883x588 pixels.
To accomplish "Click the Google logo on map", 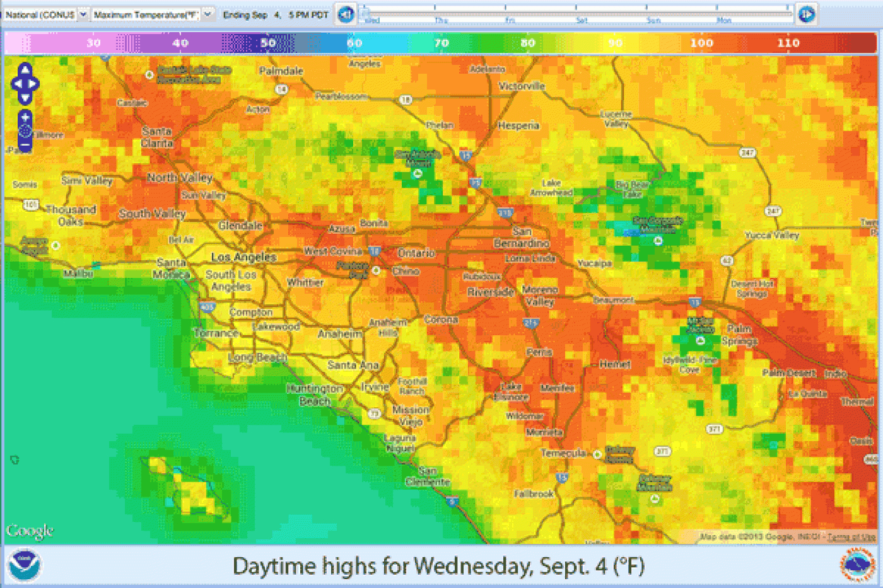I will click(30, 531).
